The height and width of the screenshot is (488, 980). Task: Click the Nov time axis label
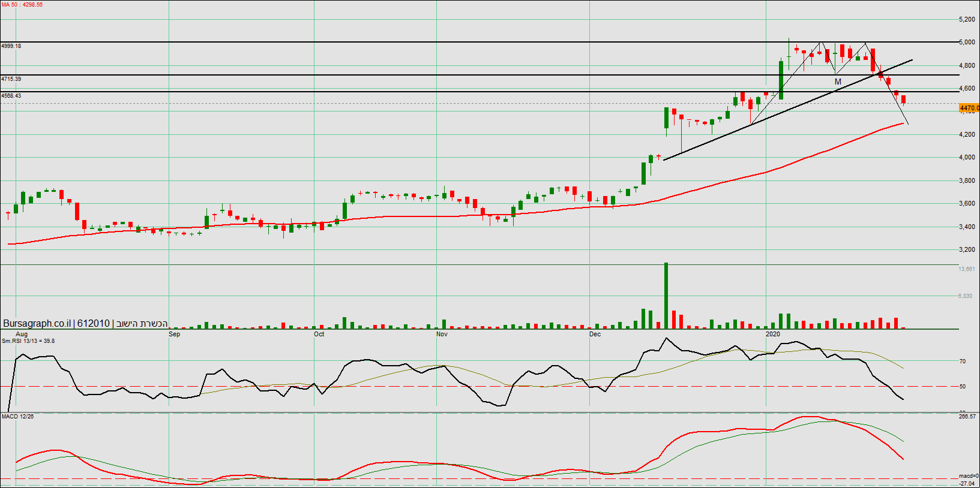pos(442,334)
